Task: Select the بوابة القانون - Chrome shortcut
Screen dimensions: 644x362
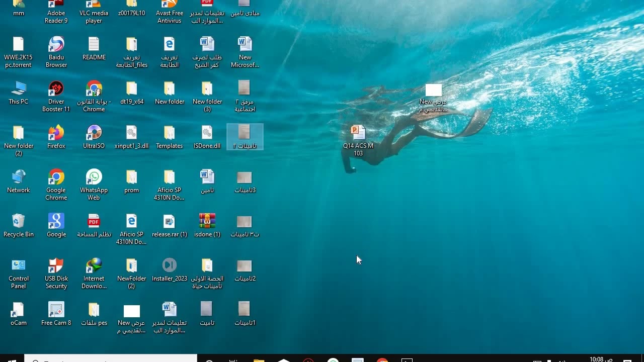Action: click(x=94, y=97)
